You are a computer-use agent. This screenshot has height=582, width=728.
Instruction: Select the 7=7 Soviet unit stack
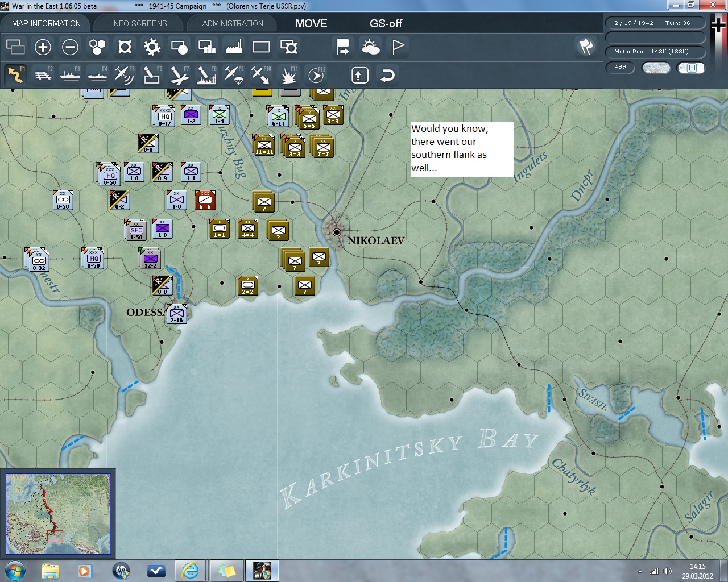[322, 146]
